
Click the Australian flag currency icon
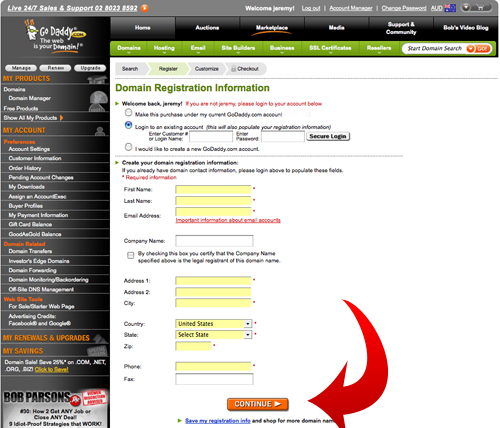tap(450, 8)
